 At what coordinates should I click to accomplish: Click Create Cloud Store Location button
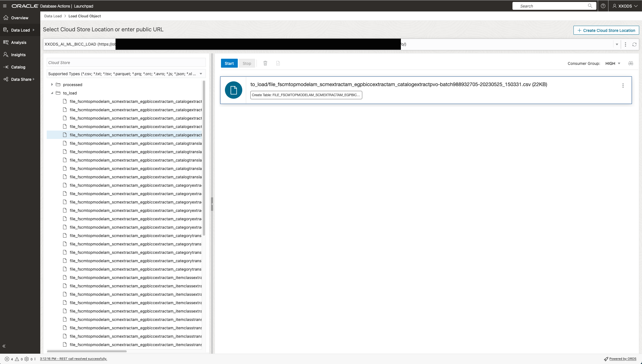(606, 30)
